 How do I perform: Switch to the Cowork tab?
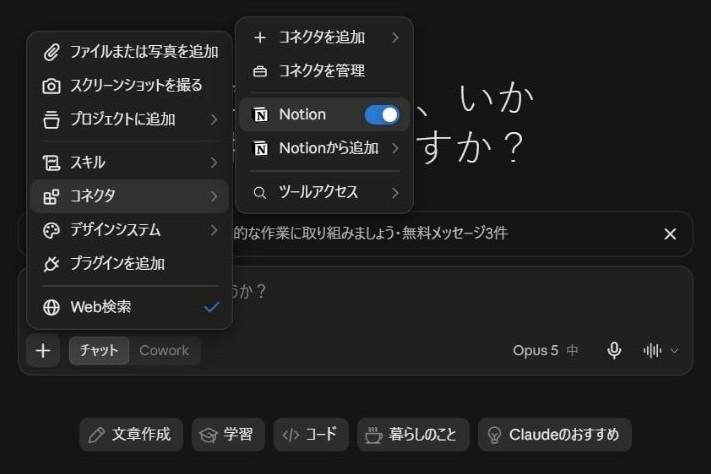164,350
